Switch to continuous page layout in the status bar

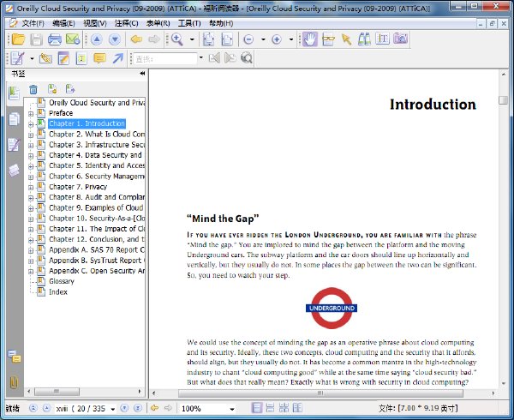(x=270, y=408)
